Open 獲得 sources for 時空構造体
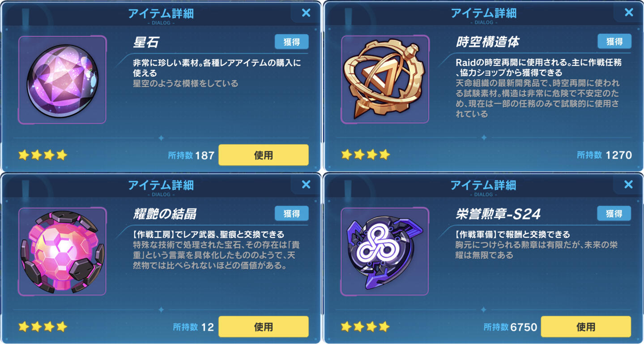The image size is (644, 344). click(x=614, y=41)
